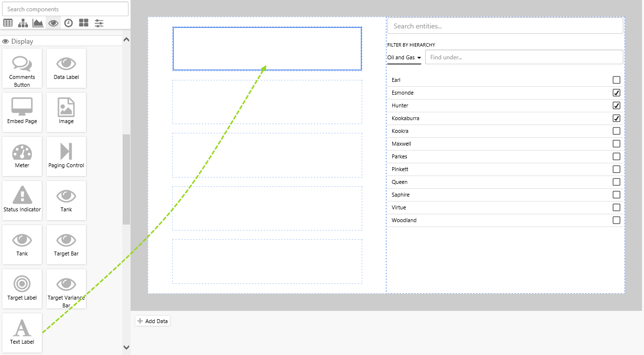Pick the Target Label component
Screen dimensions: 644x355
[22, 289]
